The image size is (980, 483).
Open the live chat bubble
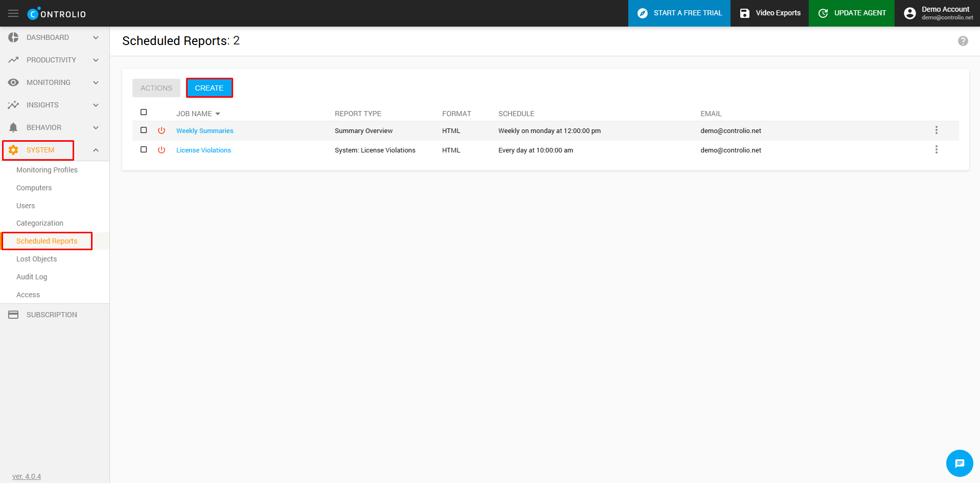point(959,463)
